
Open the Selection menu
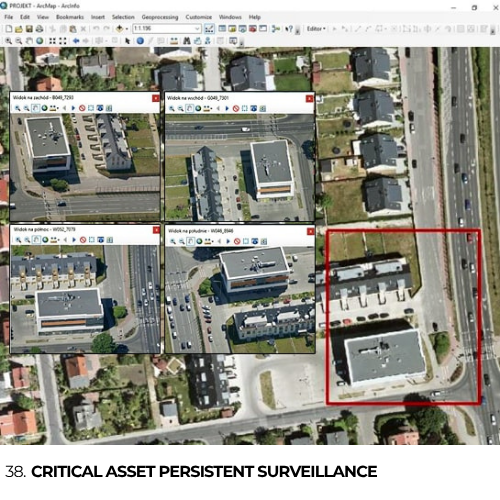[x=123, y=17]
